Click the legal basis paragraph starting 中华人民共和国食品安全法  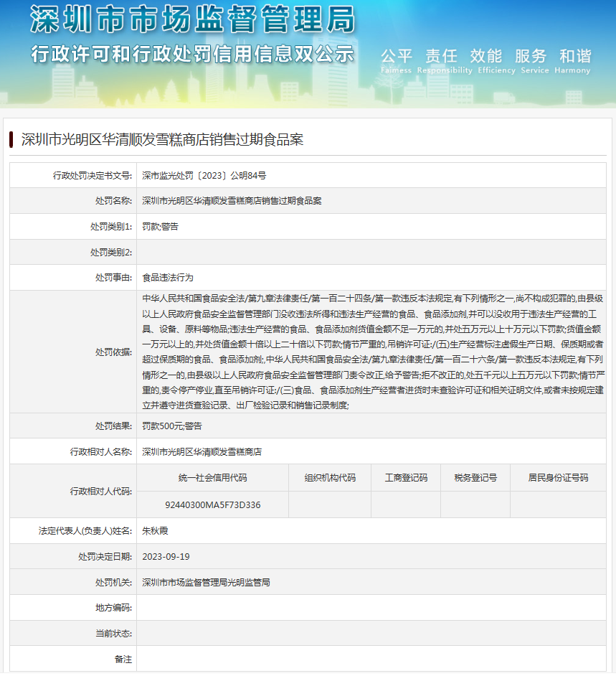pos(373,352)
